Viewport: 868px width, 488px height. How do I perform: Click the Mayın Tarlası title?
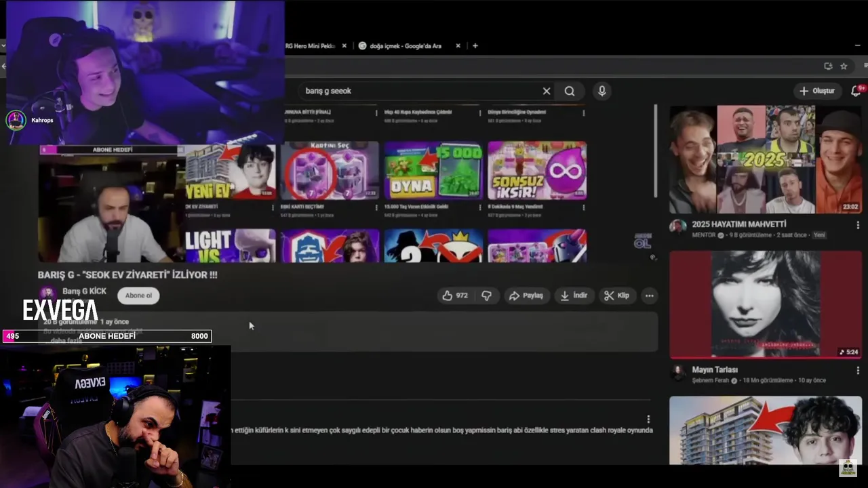click(715, 370)
